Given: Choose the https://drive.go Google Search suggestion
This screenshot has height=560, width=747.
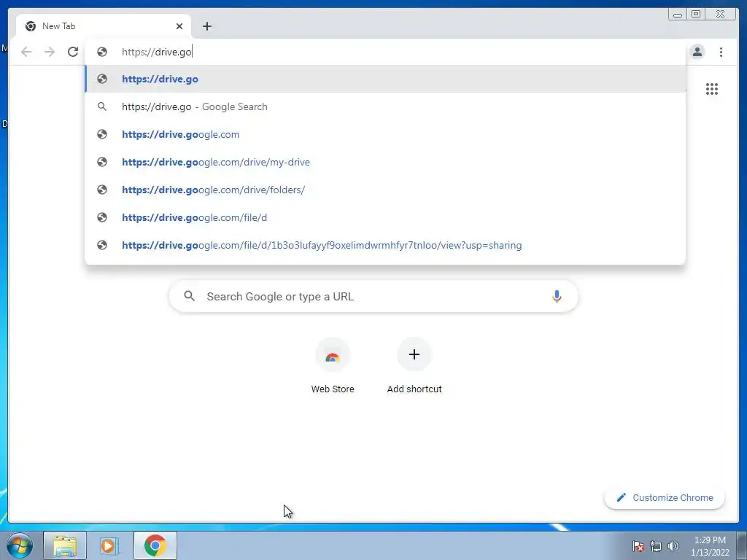Looking at the screenshot, I should click(x=385, y=106).
